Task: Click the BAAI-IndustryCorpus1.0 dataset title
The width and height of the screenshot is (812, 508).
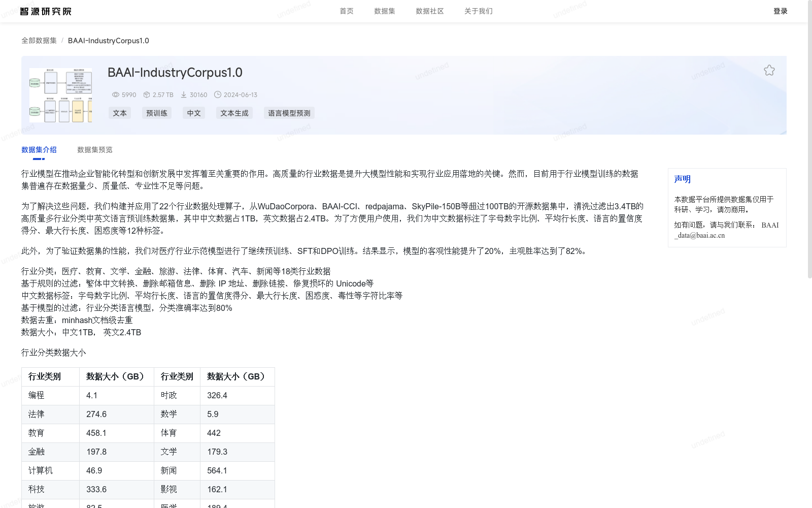Action: tap(175, 73)
